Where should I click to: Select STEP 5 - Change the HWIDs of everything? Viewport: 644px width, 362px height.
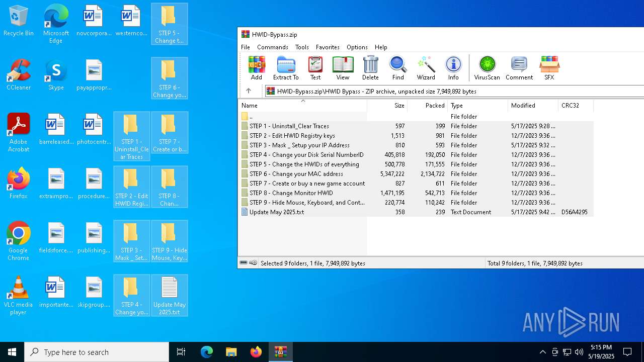[416, 164]
